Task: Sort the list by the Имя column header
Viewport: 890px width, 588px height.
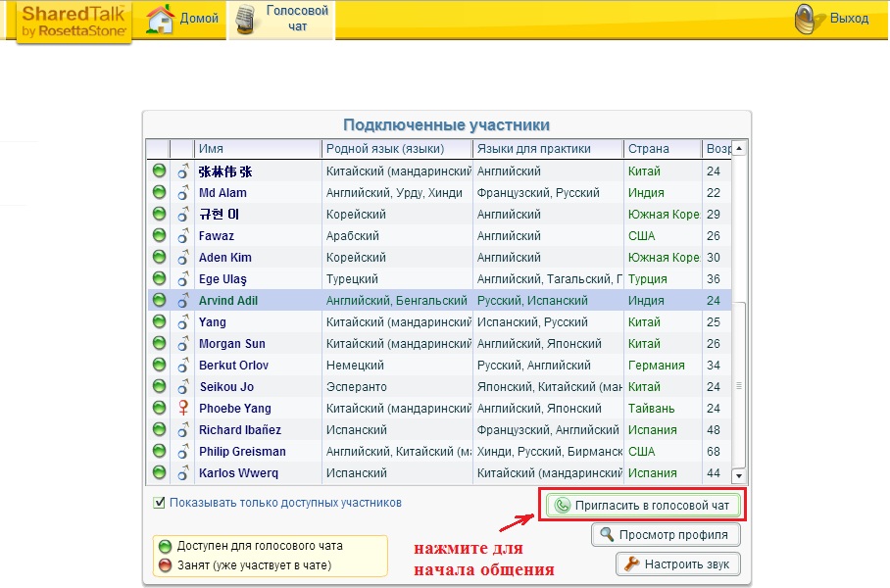Action: click(258, 149)
